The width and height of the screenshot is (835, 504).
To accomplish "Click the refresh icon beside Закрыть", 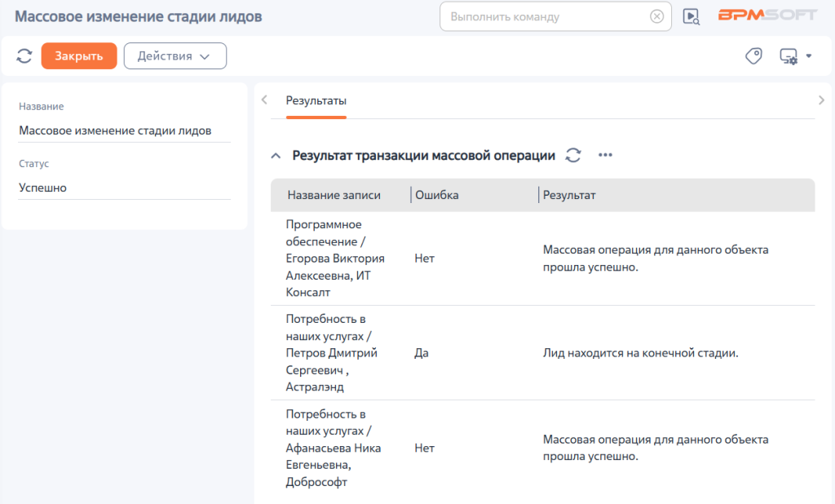I will [24, 56].
